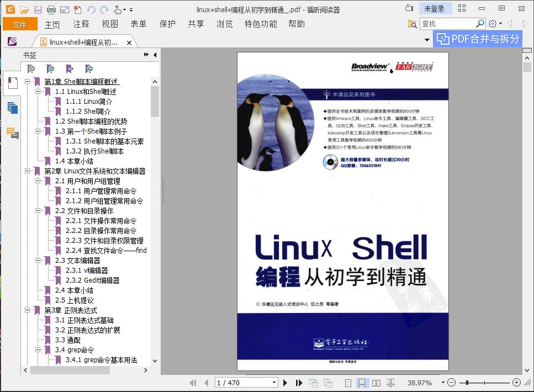
Task: Select facing pages view mode
Action: click(376, 383)
